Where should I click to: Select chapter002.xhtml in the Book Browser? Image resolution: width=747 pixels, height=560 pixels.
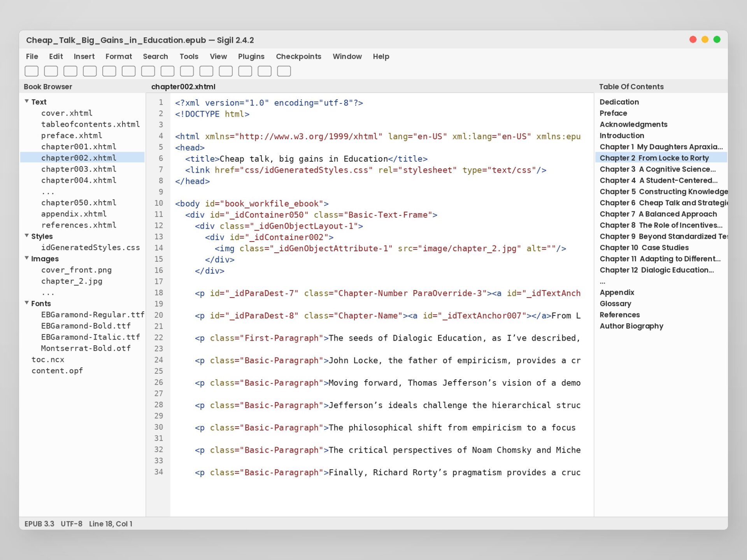click(82, 158)
